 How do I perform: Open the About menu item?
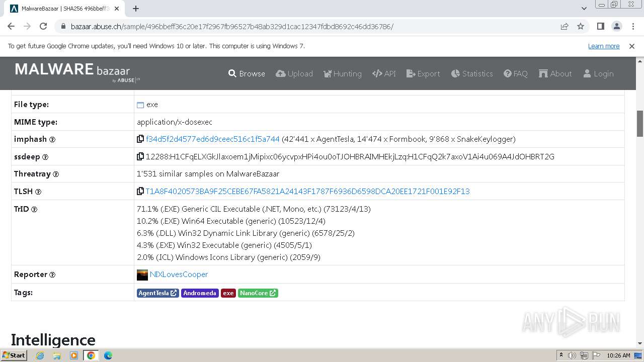(555, 73)
